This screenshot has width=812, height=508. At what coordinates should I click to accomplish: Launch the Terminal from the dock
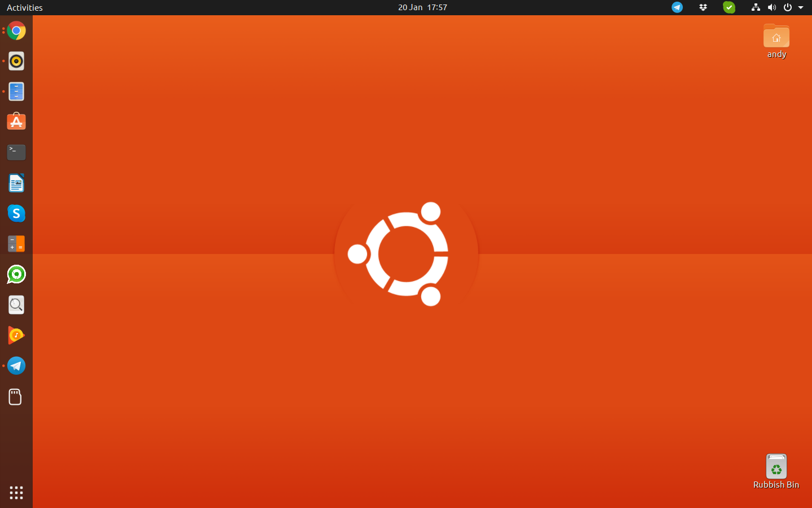point(16,152)
